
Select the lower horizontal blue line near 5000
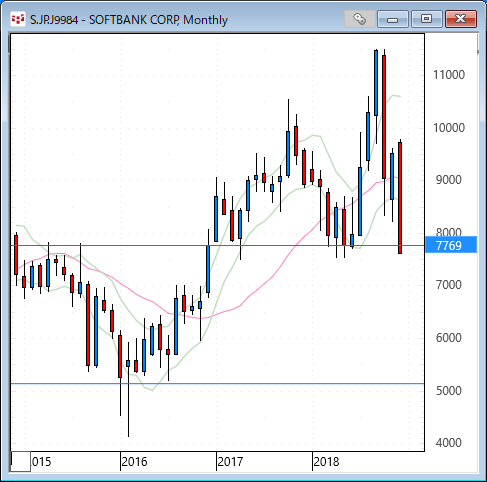217,384
